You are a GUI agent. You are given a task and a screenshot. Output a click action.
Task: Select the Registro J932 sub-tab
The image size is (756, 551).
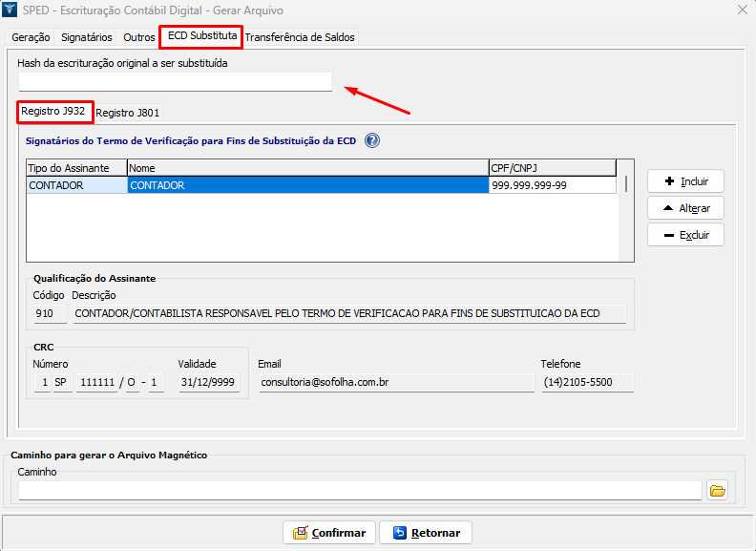[53, 112]
